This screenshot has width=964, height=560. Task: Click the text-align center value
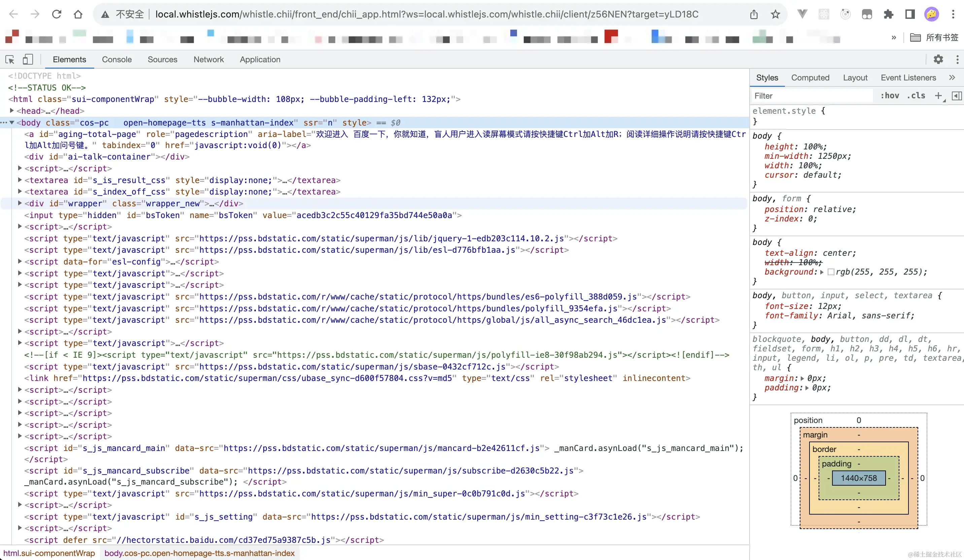(837, 253)
